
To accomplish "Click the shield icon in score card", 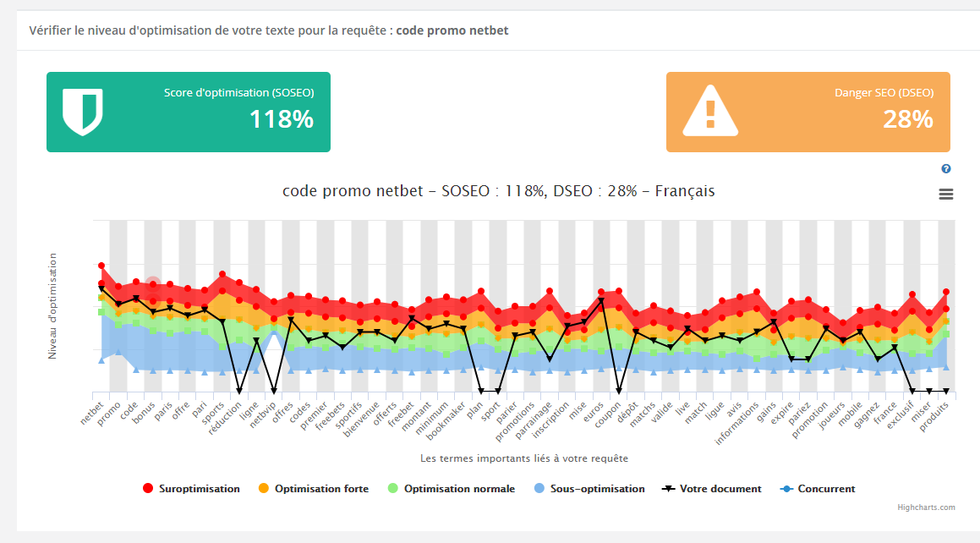I will point(82,112).
